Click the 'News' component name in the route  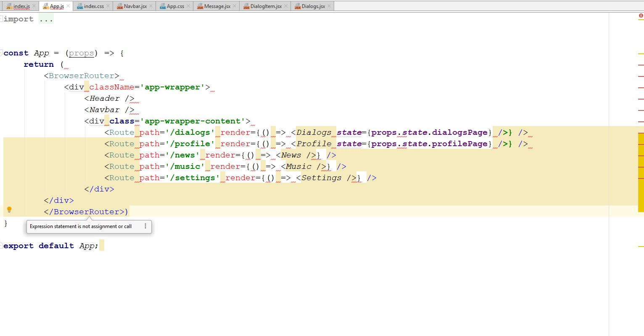pyautogui.click(x=291, y=155)
